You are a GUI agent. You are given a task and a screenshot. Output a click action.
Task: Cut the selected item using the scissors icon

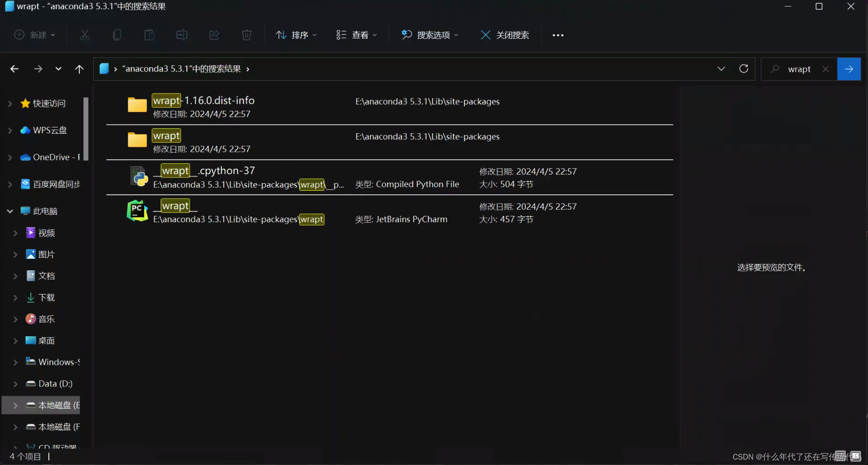[x=85, y=35]
